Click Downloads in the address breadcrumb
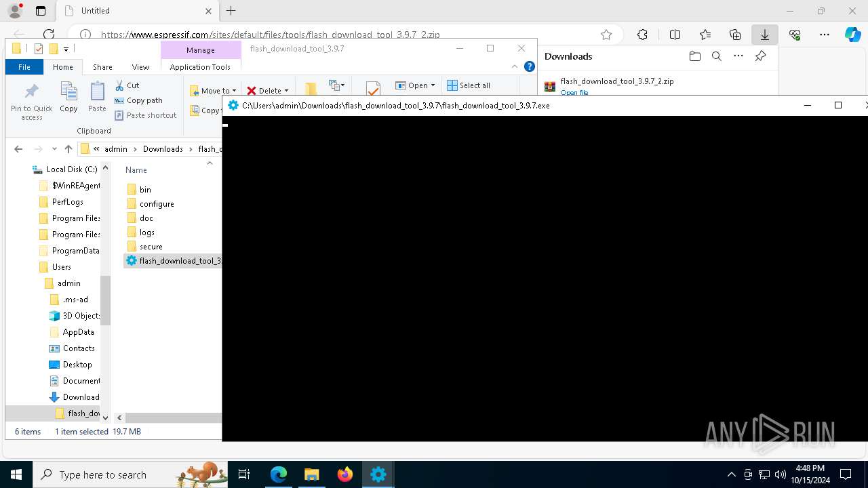The height and width of the screenshot is (488, 868). point(163,149)
